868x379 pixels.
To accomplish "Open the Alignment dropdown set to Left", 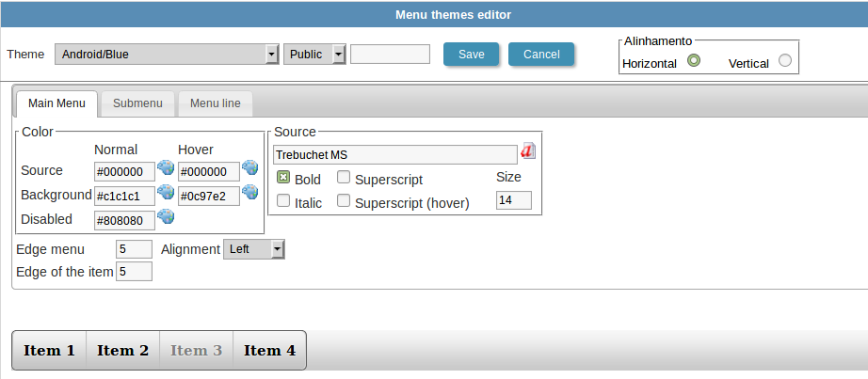I will (254, 249).
